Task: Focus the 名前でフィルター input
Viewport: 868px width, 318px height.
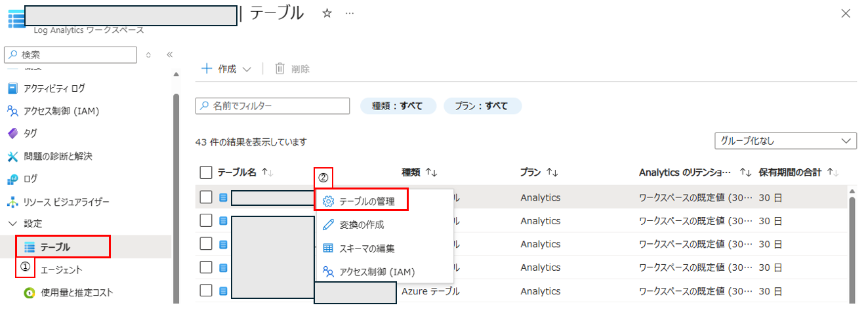Action: click(x=273, y=106)
